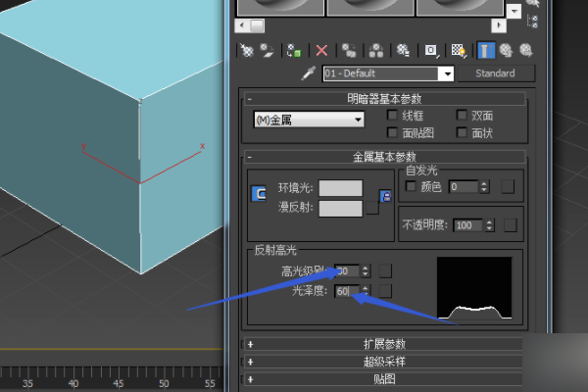Assign Material to Selection icon
588x392 pixels.
click(x=294, y=50)
